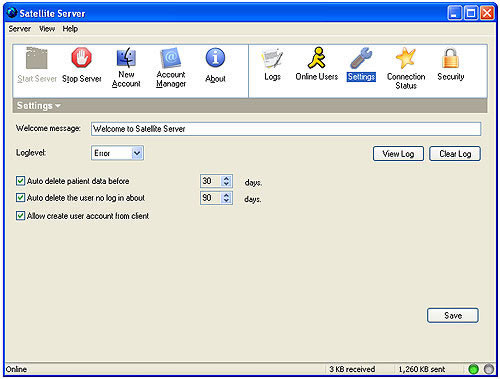
Task: Click the gray status indicator light
Action: point(489,369)
